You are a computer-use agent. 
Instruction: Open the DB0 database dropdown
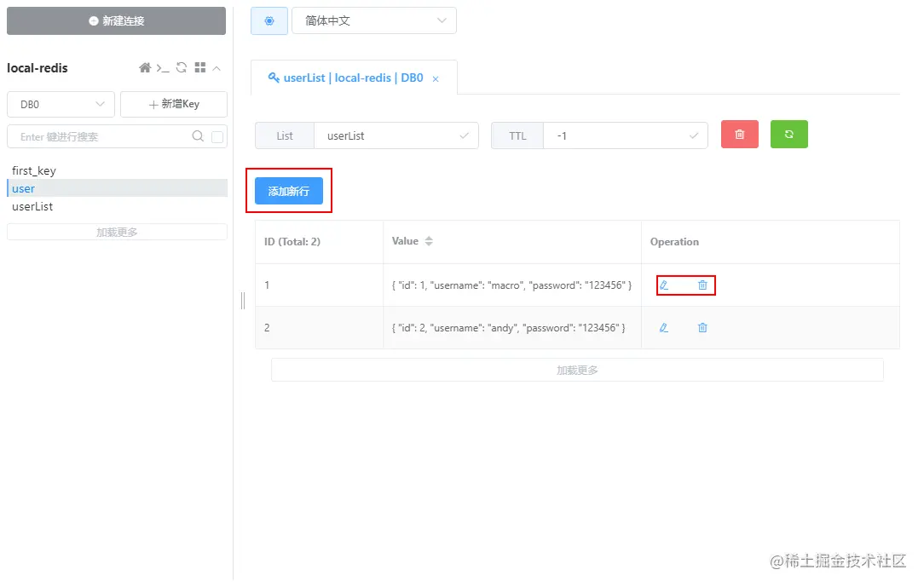[61, 104]
